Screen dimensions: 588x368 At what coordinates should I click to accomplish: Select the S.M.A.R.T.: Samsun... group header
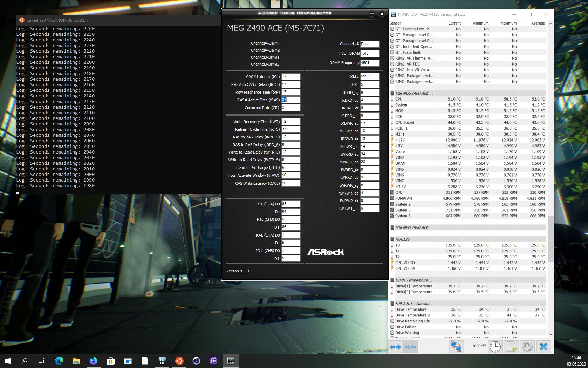468,304
